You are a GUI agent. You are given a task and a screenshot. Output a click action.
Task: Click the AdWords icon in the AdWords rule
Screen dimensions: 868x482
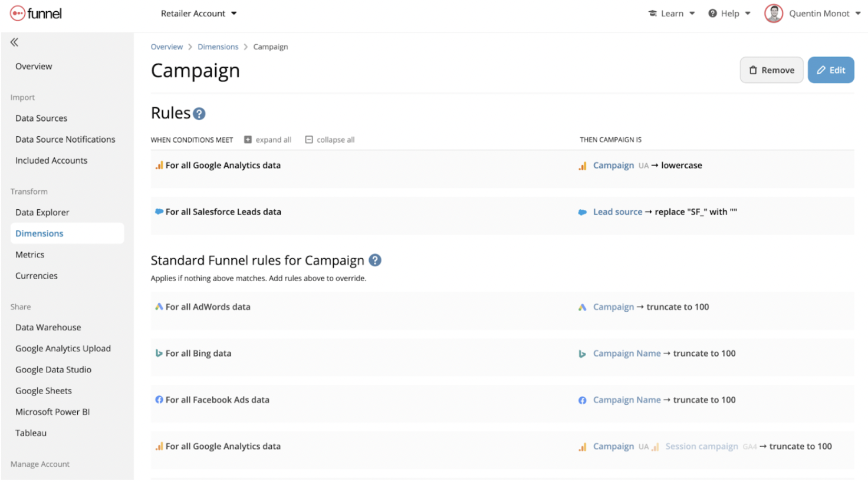pos(158,307)
